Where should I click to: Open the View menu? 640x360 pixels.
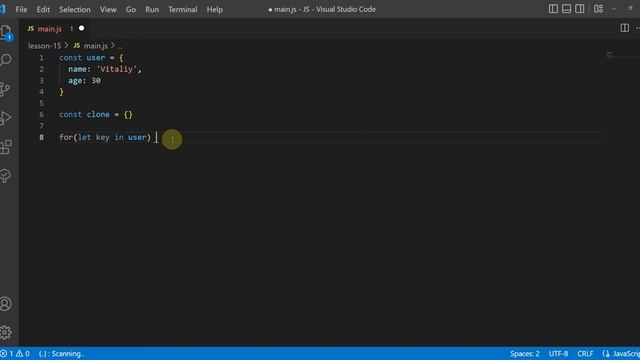(x=108, y=9)
